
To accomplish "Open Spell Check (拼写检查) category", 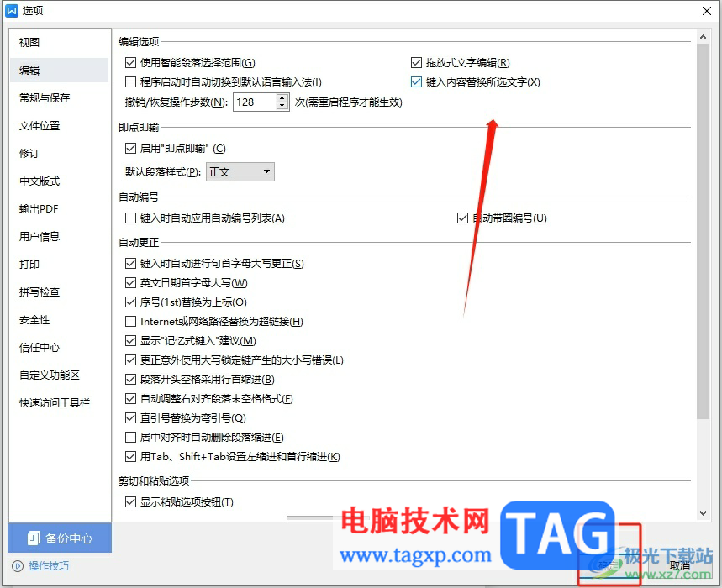I will [59, 291].
